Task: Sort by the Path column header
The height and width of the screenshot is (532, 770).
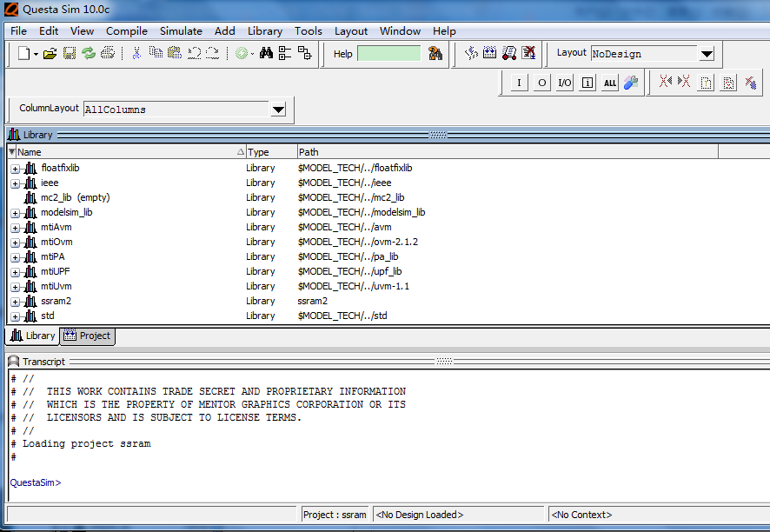Action: coord(508,152)
